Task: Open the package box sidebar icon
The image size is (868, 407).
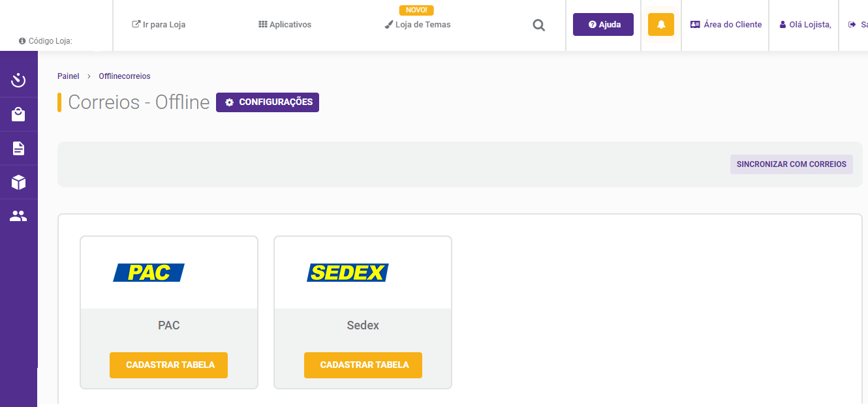Action: tap(18, 182)
